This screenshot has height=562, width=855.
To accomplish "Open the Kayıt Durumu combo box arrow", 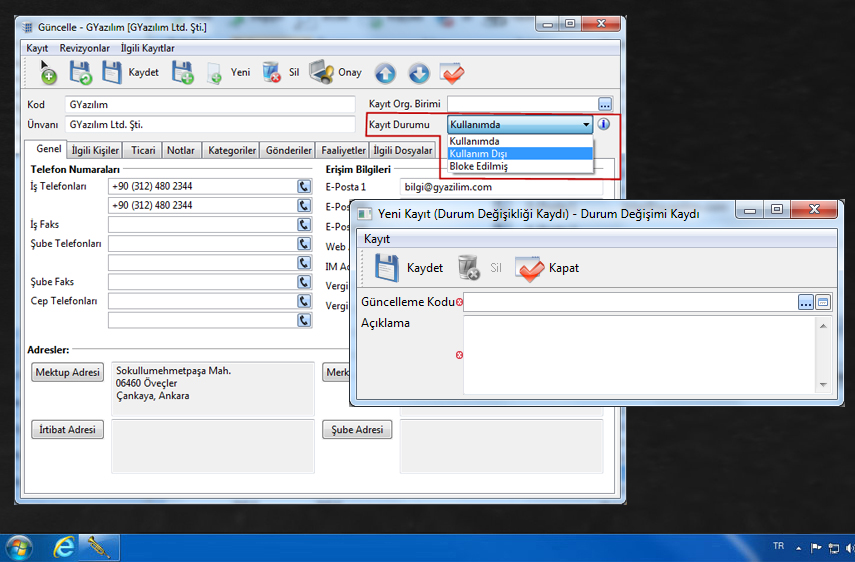I will (586, 125).
